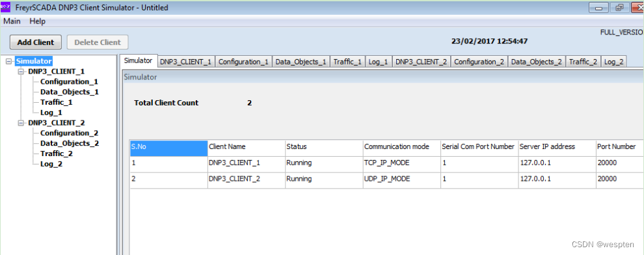
Task: Click the date and time display
Action: (x=490, y=41)
